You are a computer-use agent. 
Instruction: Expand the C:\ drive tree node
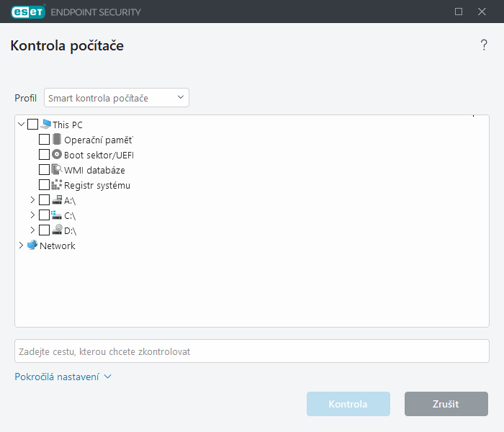(32, 215)
